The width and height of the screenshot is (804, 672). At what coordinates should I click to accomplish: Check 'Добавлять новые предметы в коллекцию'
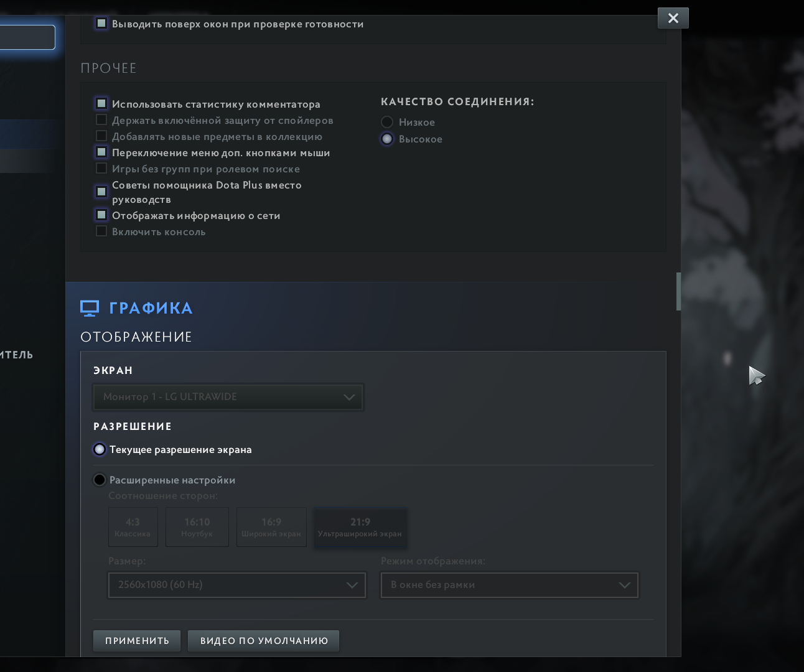[x=101, y=136]
